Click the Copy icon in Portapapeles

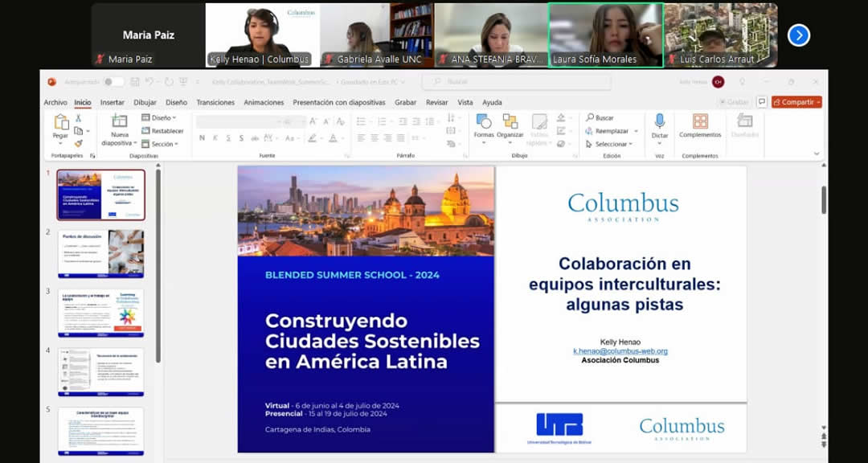click(x=79, y=131)
